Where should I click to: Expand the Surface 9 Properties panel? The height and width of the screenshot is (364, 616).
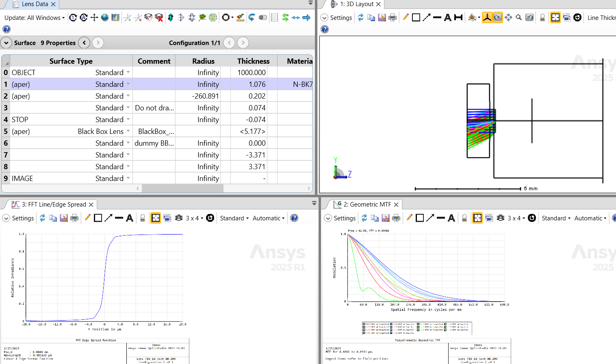click(6, 43)
